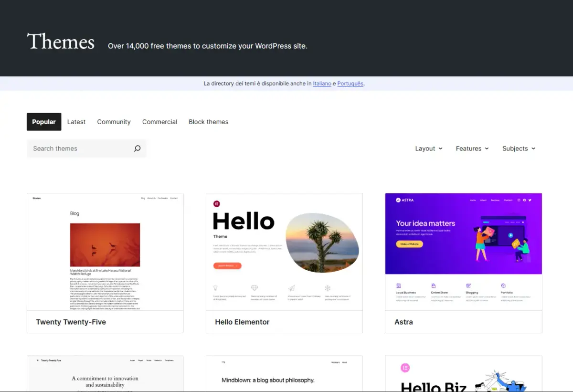
Task: Click the lightbulb icon in Hello Elementor preview
Action: pyautogui.click(x=216, y=287)
